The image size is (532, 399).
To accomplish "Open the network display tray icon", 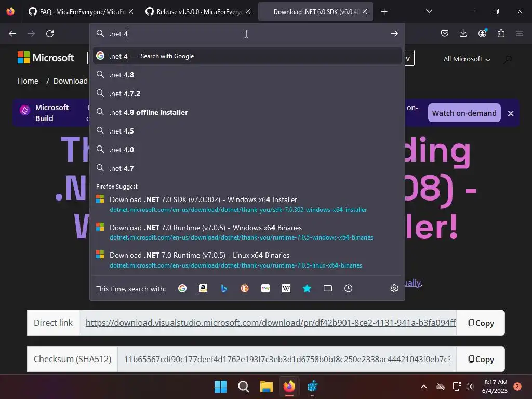I will (x=457, y=386).
